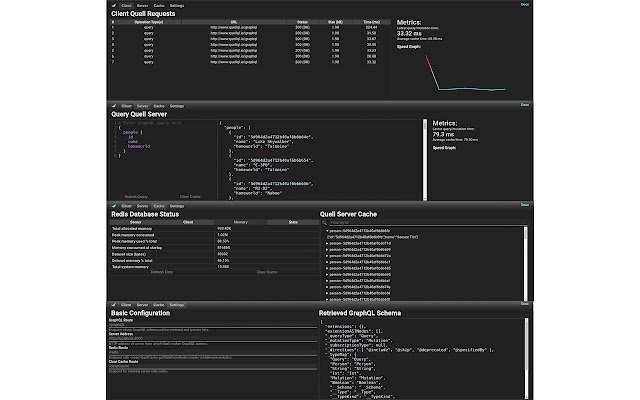640x400 pixels.
Task: Click the Submit Query button
Action: click(136, 197)
